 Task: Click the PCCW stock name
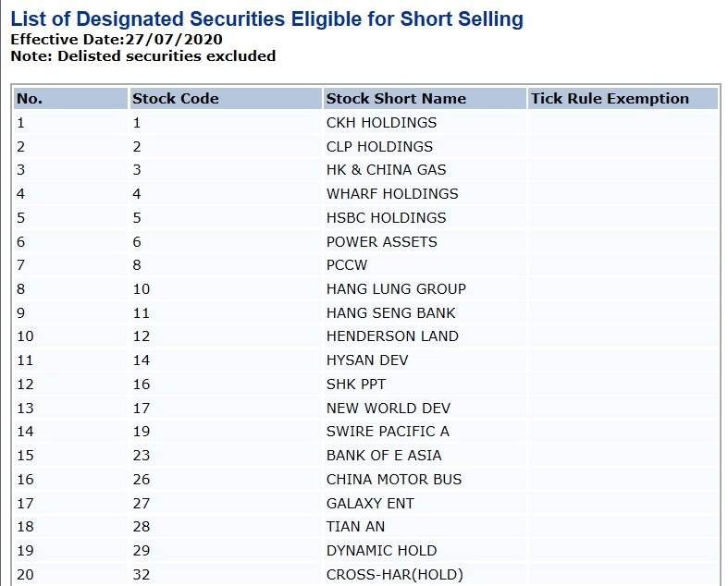pyautogui.click(x=347, y=265)
